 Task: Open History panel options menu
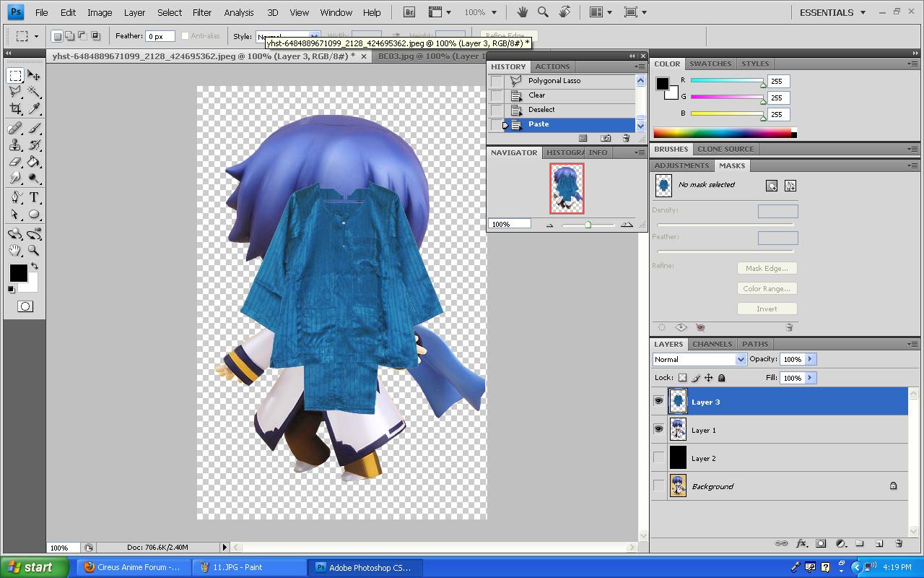[640, 66]
